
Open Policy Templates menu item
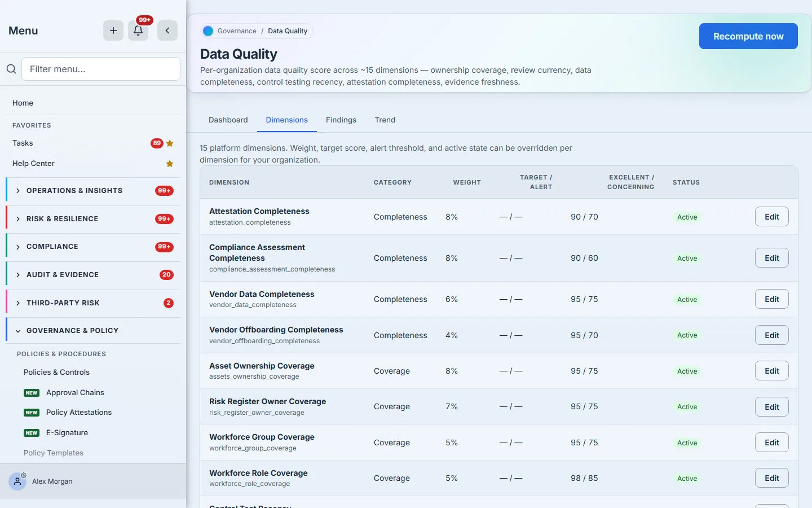point(54,453)
